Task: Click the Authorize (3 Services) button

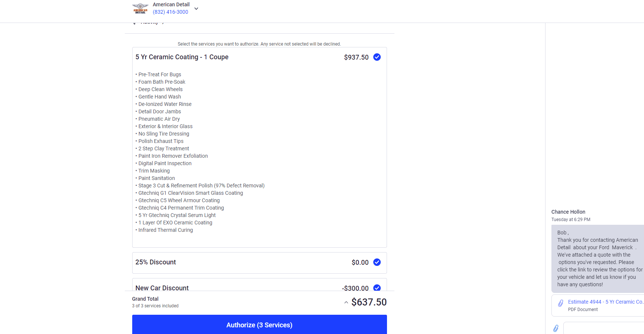Action: pos(259,325)
